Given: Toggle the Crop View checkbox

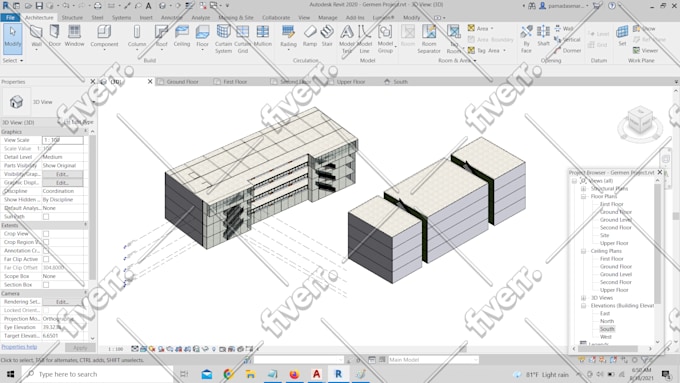Looking at the screenshot, I should point(46,233).
